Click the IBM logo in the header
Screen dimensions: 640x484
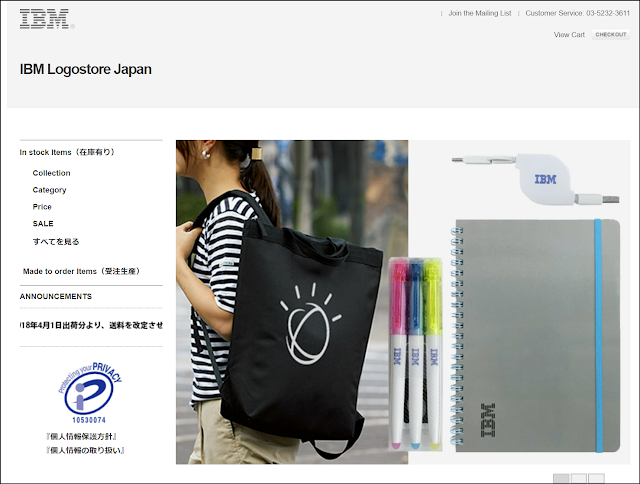point(47,19)
